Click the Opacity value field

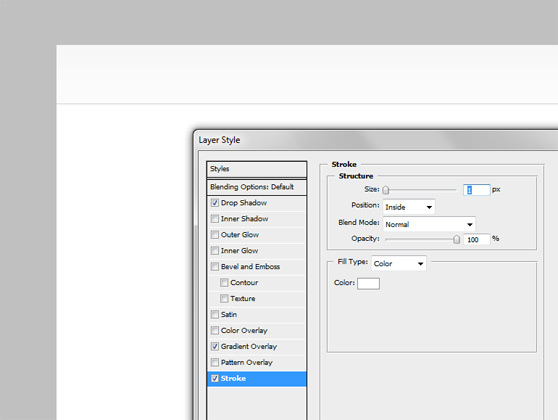(x=477, y=240)
